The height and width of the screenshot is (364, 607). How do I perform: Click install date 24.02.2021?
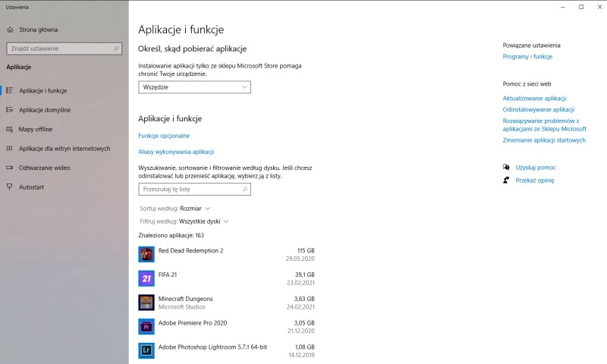coord(300,307)
